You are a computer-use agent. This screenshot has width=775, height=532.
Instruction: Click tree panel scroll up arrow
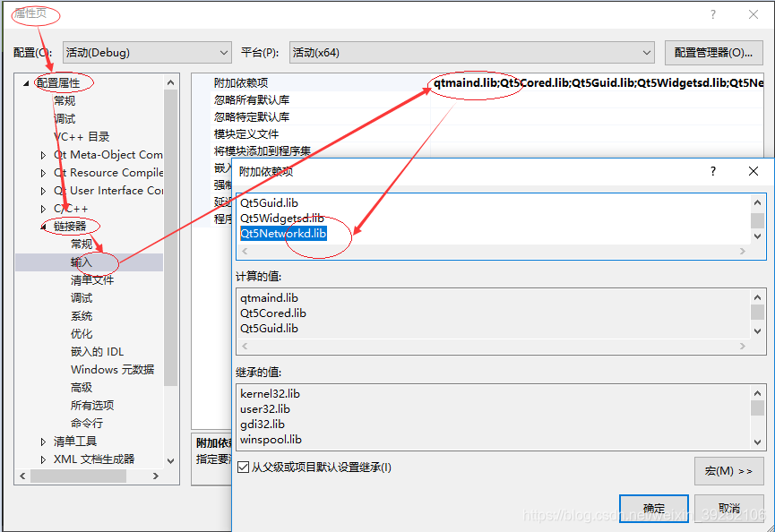tap(170, 82)
